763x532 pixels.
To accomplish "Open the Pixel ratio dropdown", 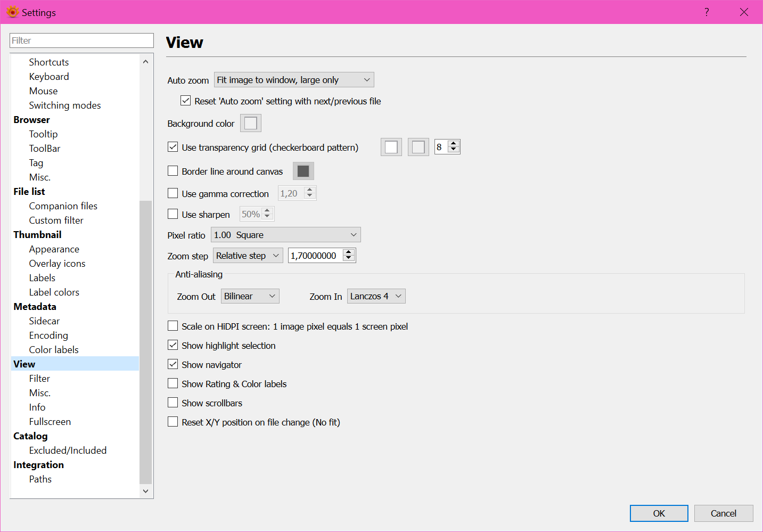I will 285,234.
